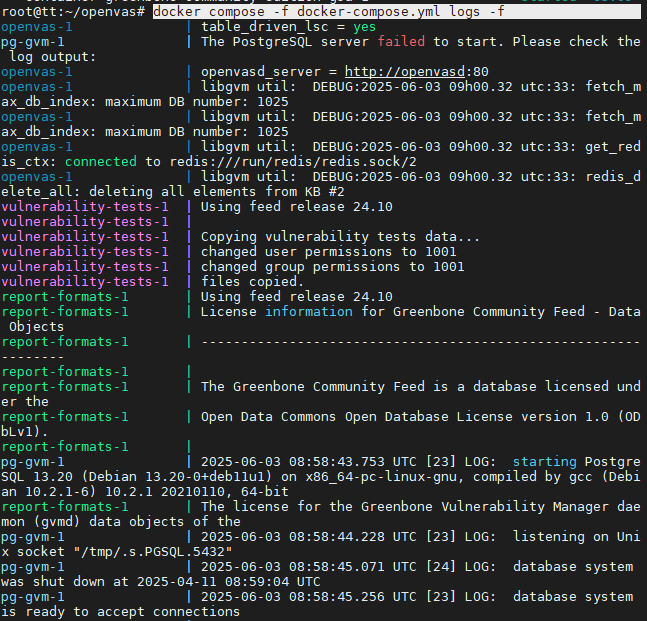Viewport: 647px width, 621px height.
Task: Click 'Using feed release 24.10' in vulnerability-tests row
Action: (297, 206)
